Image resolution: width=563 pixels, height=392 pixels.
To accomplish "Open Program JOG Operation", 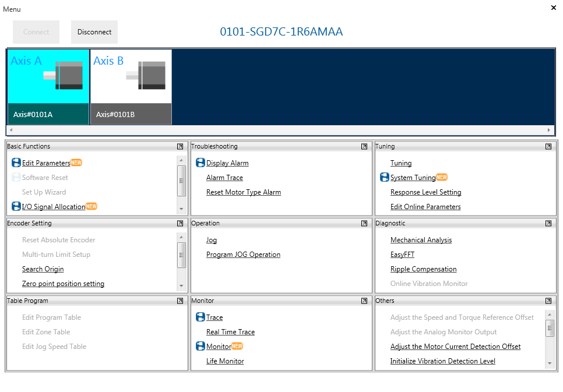I will coord(243,255).
